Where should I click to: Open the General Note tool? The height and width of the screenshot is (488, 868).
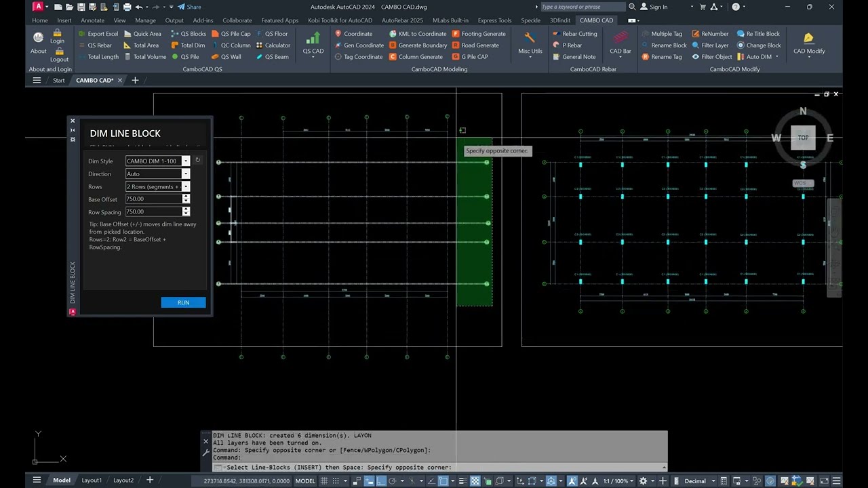coord(574,57)
